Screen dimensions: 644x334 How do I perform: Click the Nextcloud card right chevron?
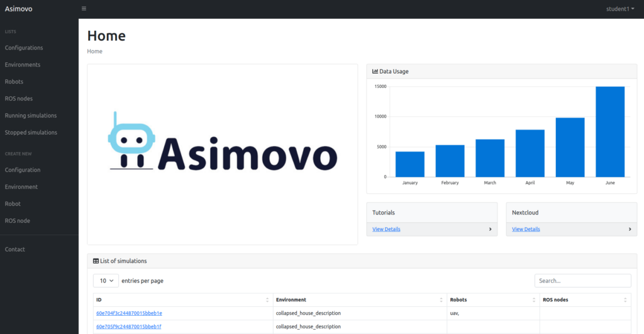coord(630,229)
